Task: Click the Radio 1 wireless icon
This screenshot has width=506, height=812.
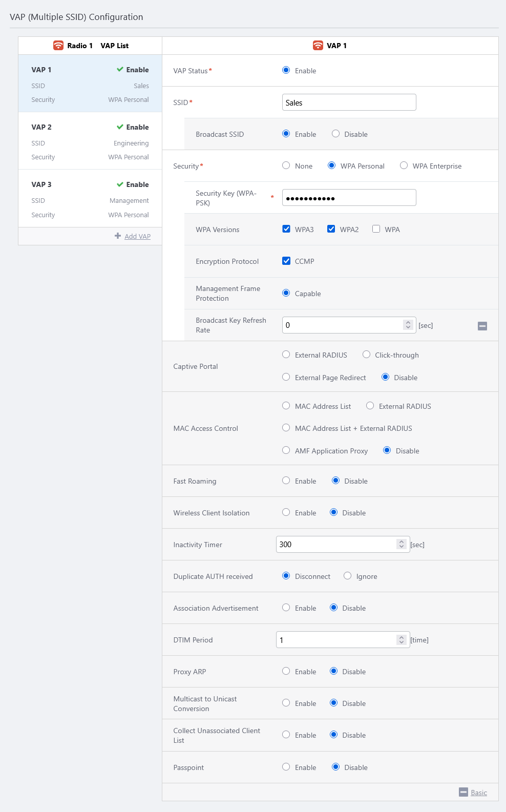Action: click(58, 46)
